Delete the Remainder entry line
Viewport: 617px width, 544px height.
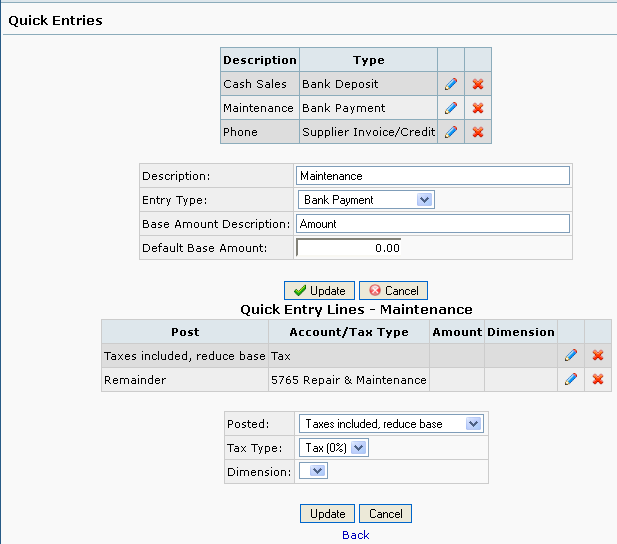click(598, 379)
